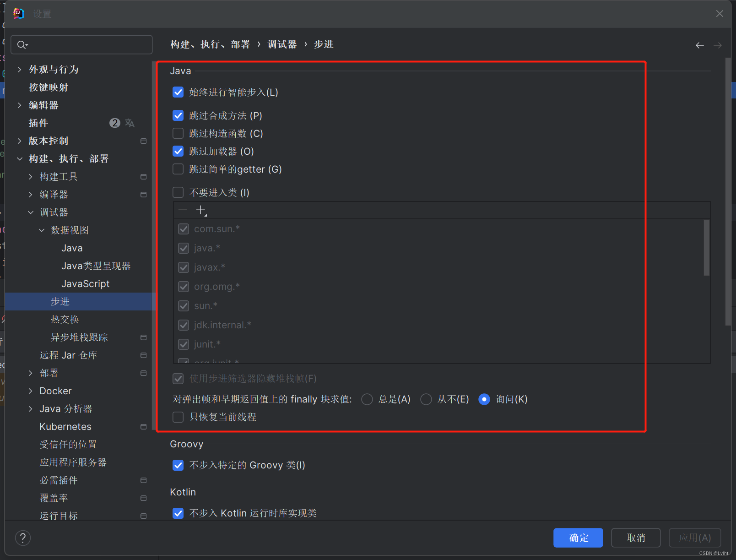Screen dimensions: 736x560
Task: Click the project-level icon beside 版本控制
Action: point(143,141)
